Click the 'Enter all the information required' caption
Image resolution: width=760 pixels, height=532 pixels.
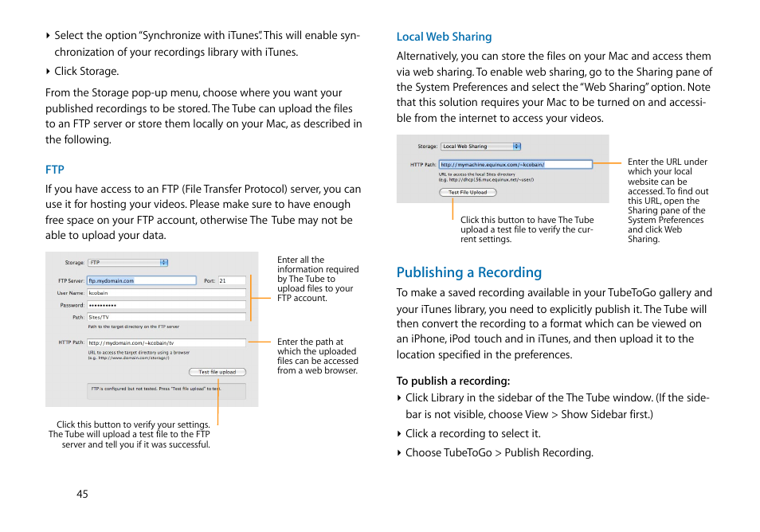click(x=318, y=279)
